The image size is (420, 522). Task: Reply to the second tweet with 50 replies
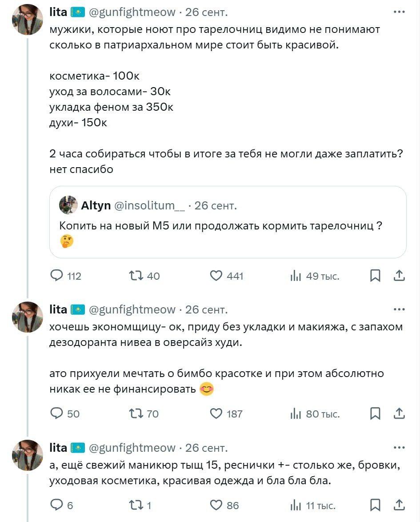(57, 414)
